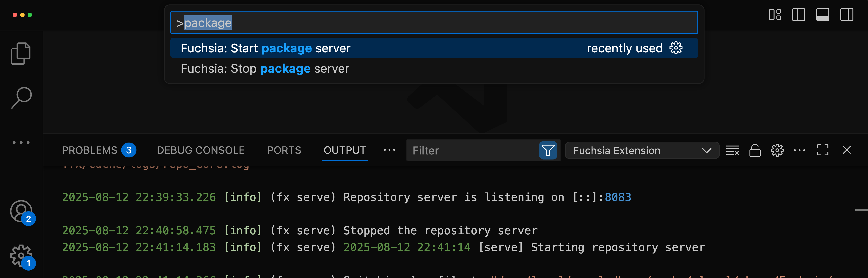Switch to the PROBLEMS tab
This screenshot has width=868, height=278.
click(90, 150)
